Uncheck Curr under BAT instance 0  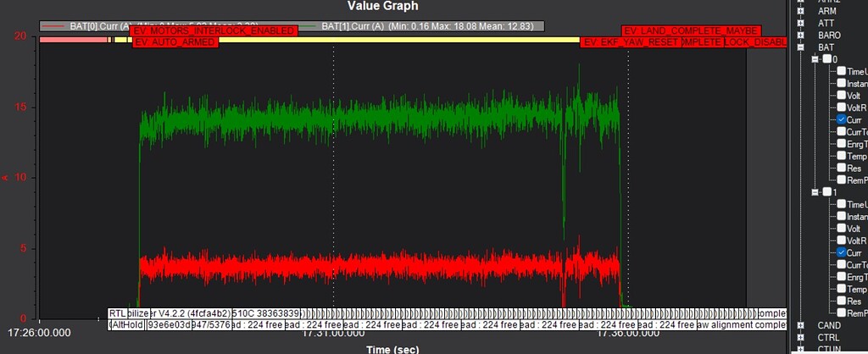point(842,120)
